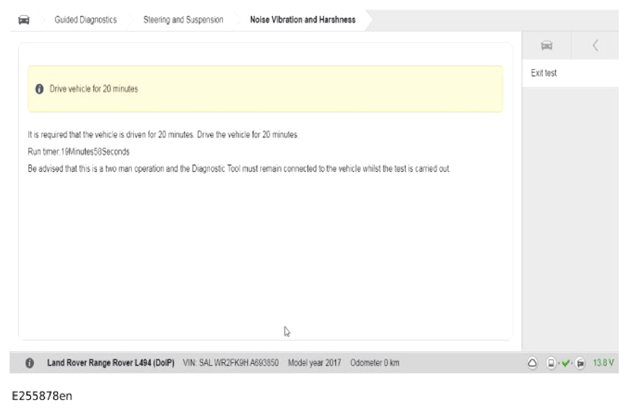Image resolution: width=628 pixels, height=410 pixels.
Task: Select 'Drive vehicle for 20 minutes' banner text
Action: pyautogui.click(x=94, y=88)
